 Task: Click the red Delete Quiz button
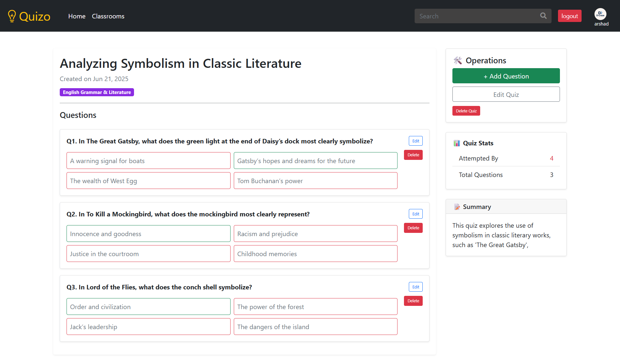coord(466,111)
